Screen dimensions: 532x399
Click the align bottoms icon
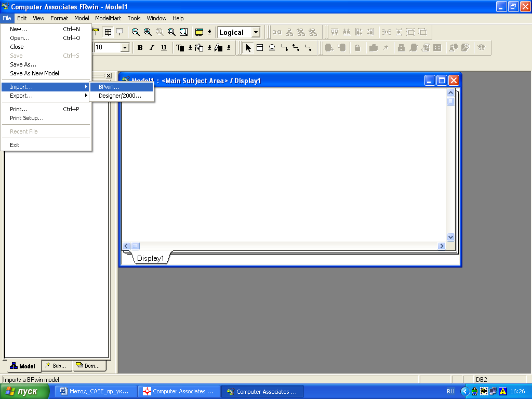pyautogui.click(x=347, y=32)
